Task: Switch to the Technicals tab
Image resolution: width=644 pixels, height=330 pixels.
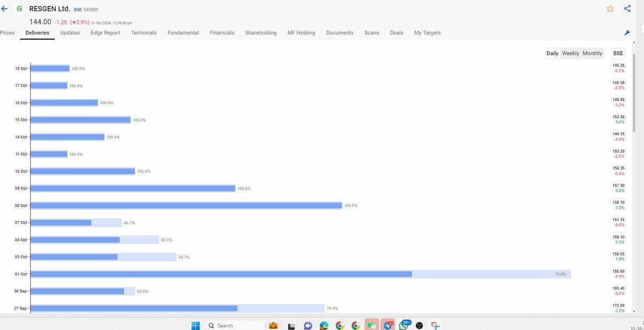Action: tap(144, 33)
